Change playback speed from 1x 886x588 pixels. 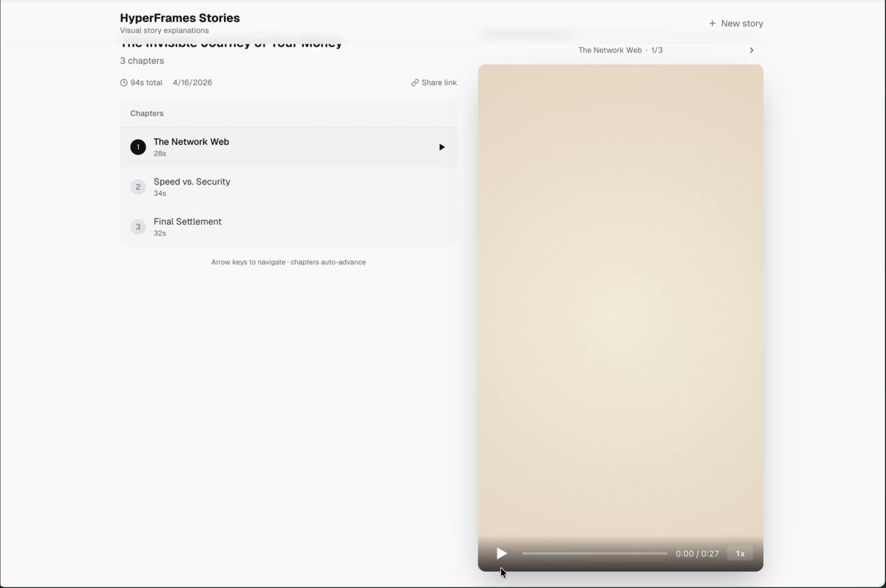coord(740,553)
